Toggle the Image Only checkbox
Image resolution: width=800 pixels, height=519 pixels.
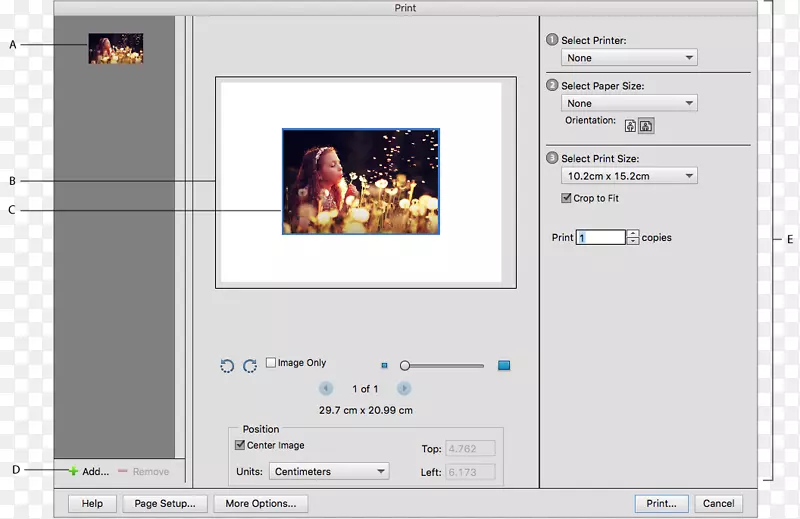coord(271,362)
